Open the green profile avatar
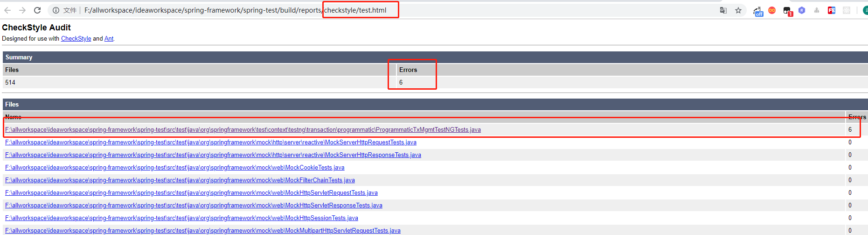This screenshot has height=235, width=868. (865, 10)
